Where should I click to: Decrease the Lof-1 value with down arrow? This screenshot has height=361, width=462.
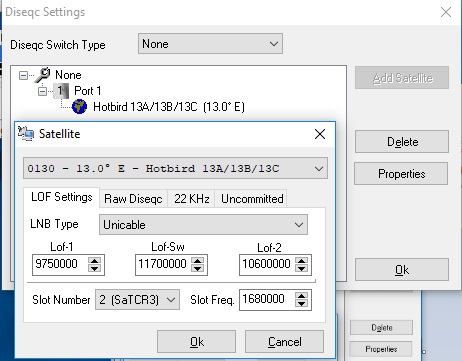click(95, 269)
